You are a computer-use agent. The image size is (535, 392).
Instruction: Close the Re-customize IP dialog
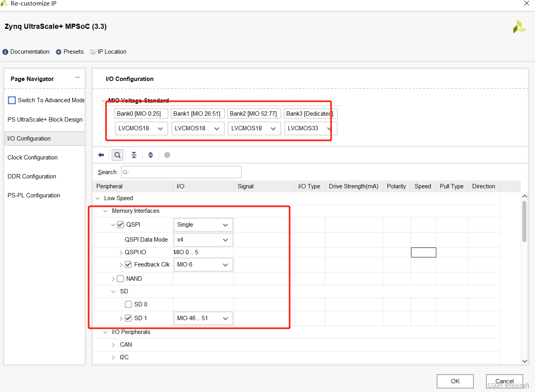coord(526,4)
